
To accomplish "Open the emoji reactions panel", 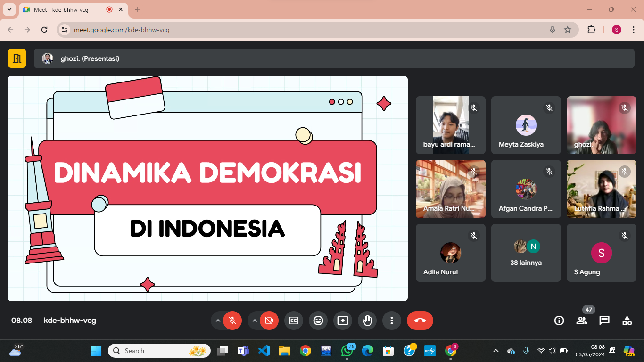I will [x=318, y=321].
